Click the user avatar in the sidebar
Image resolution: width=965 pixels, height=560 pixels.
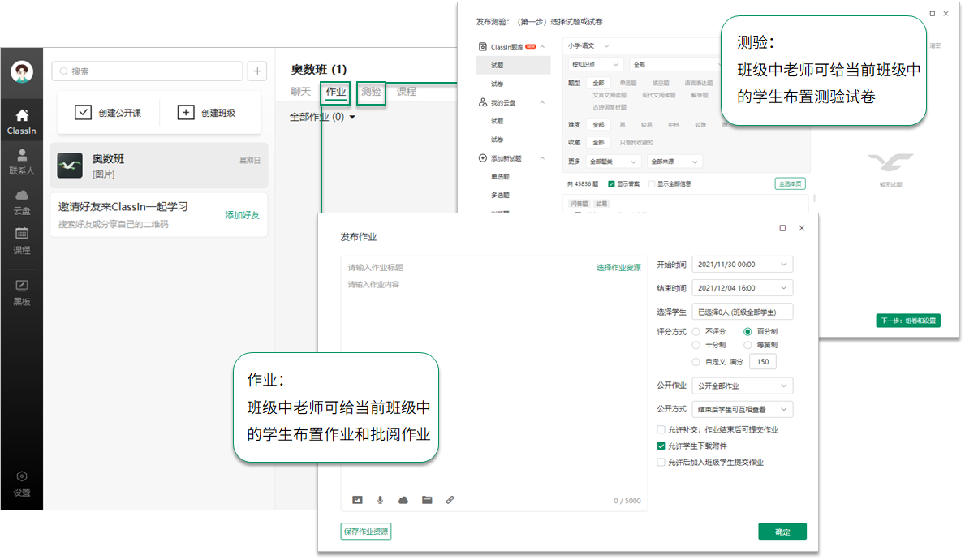pos(22,72)
